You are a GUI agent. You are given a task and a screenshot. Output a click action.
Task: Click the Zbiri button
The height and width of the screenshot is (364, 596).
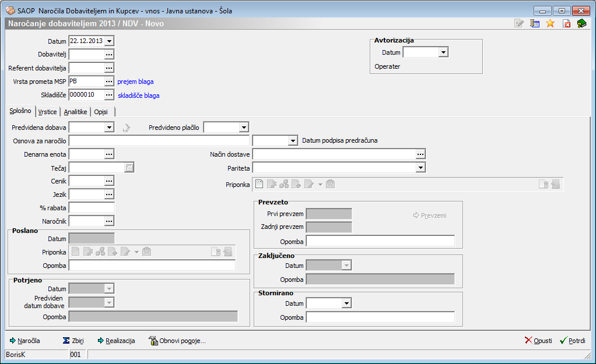pyautogui.click(x=73, y=341)
